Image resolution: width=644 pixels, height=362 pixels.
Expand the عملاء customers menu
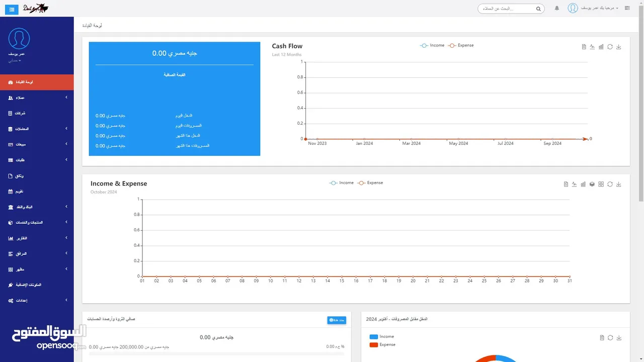point(37,98)
